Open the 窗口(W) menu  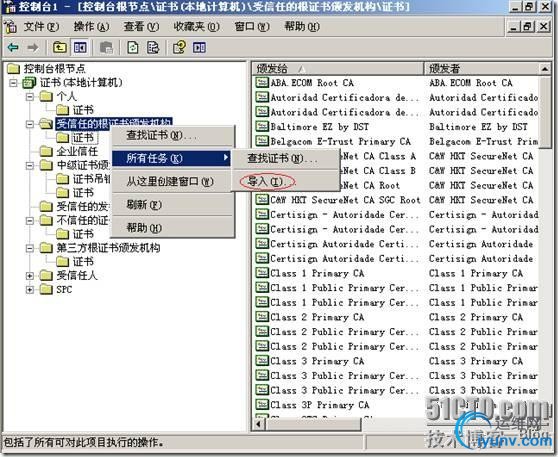point(252,27)
